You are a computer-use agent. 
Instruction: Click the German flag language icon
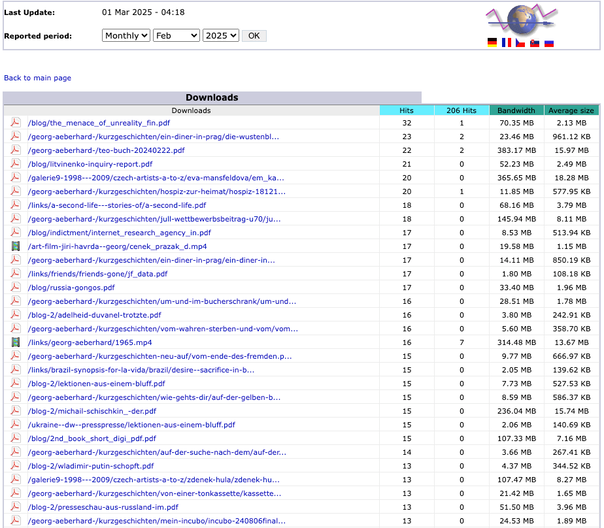click(x=492, y=42)
